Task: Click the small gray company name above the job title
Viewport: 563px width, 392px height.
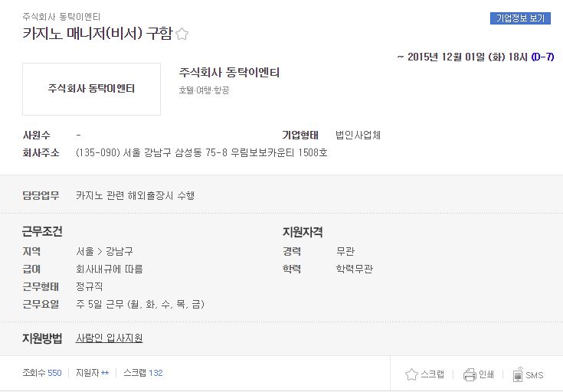Action: (61, 17)
